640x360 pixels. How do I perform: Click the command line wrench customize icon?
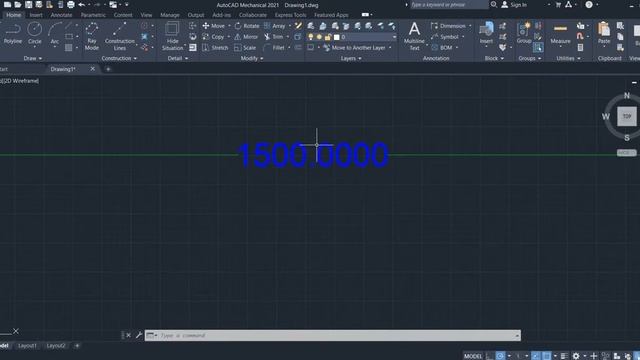click(139, 335)
